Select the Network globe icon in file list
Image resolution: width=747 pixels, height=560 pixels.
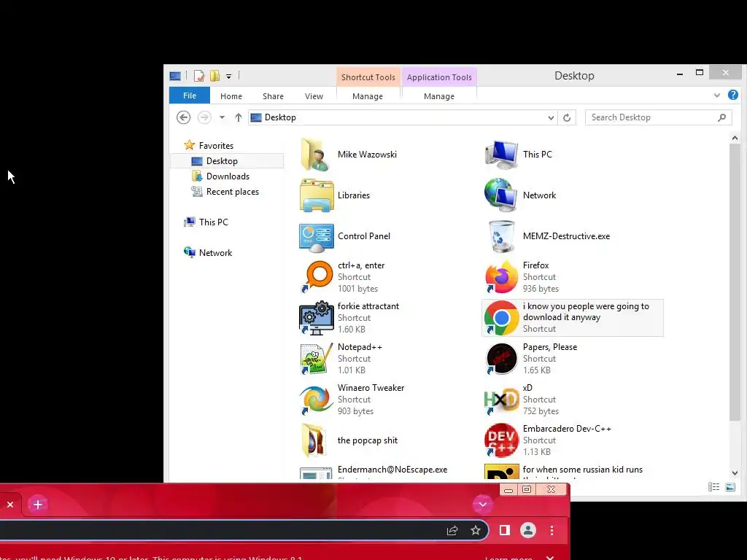[501, 195]
